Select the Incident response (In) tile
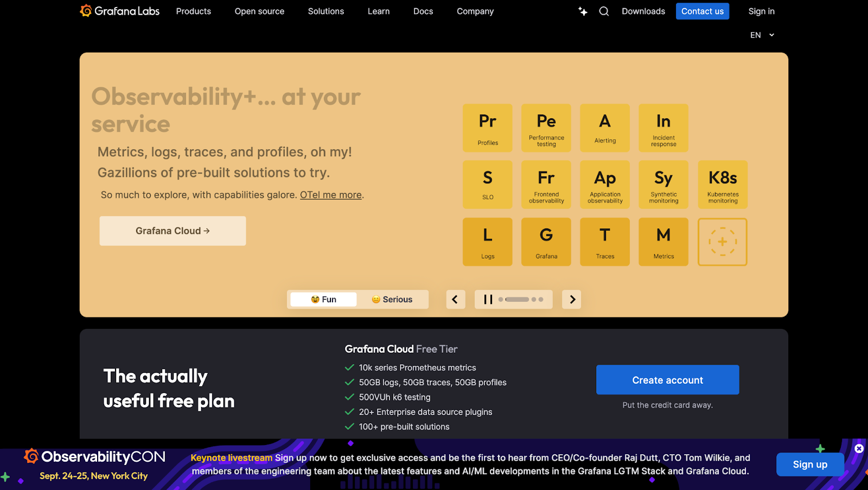868x490 pixels. 663,128
